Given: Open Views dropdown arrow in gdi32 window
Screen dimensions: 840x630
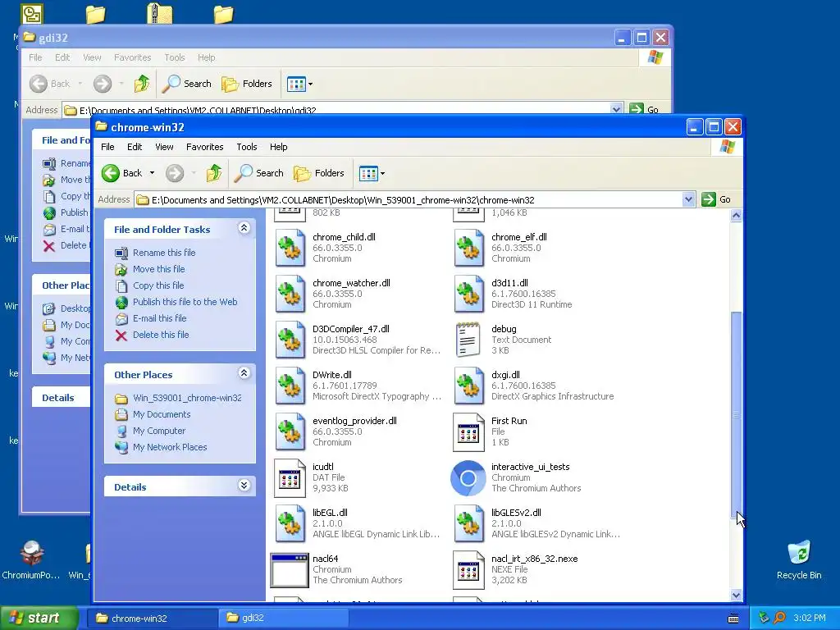Looking at the screenshot, I should tap(310, 84).
